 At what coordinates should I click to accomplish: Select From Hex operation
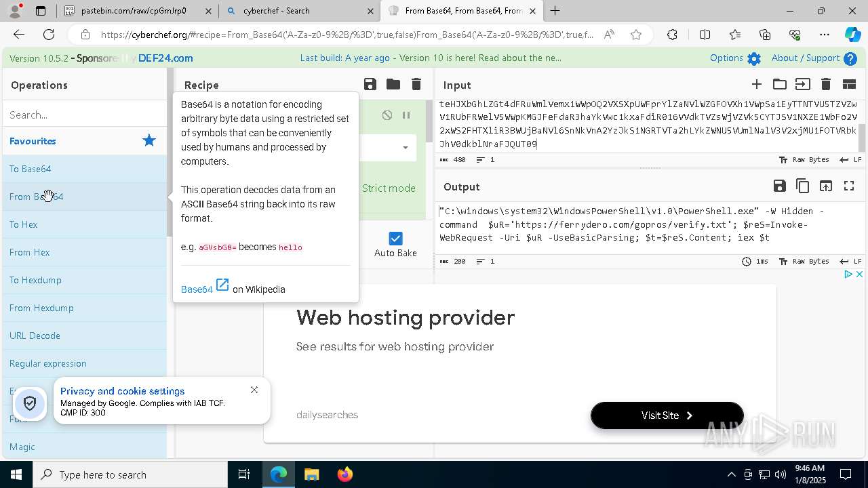click(85, 252)
